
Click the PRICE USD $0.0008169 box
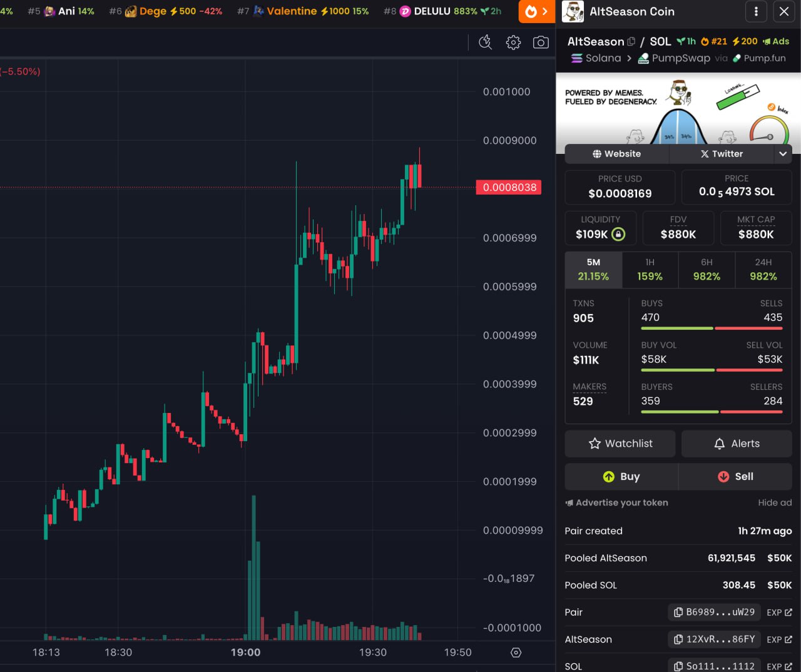pyautogui.click(x=620, y=187)
